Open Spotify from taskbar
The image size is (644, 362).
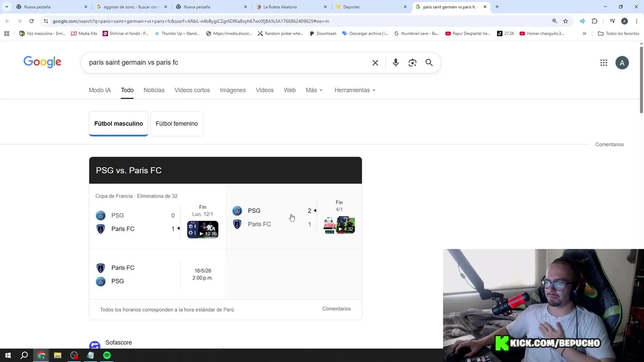pyautogui.click(x=107, y=355)
